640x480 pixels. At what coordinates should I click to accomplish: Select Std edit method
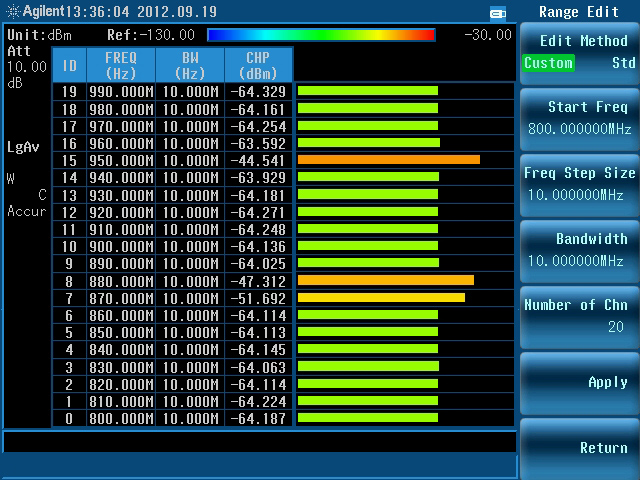pyautogui.click(x=622, y=63)
